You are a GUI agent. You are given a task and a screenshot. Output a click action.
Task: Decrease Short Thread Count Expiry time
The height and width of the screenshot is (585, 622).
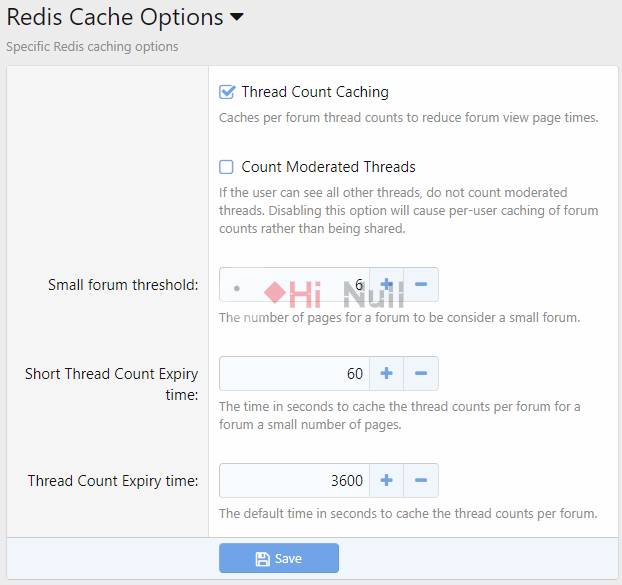point(421,373)
